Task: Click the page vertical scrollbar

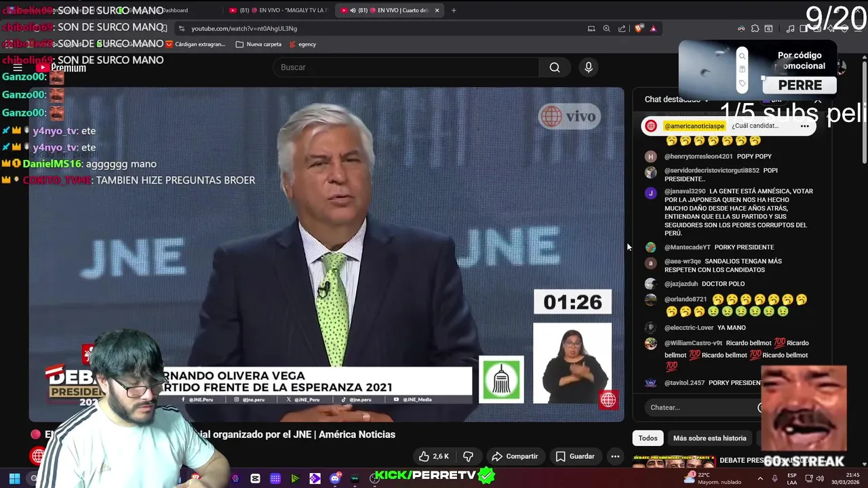Action: click(x=864, y=112)
